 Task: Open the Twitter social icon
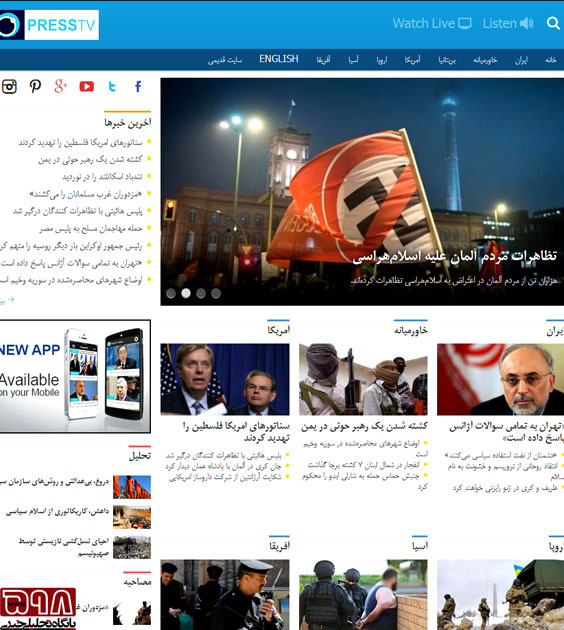112,86
